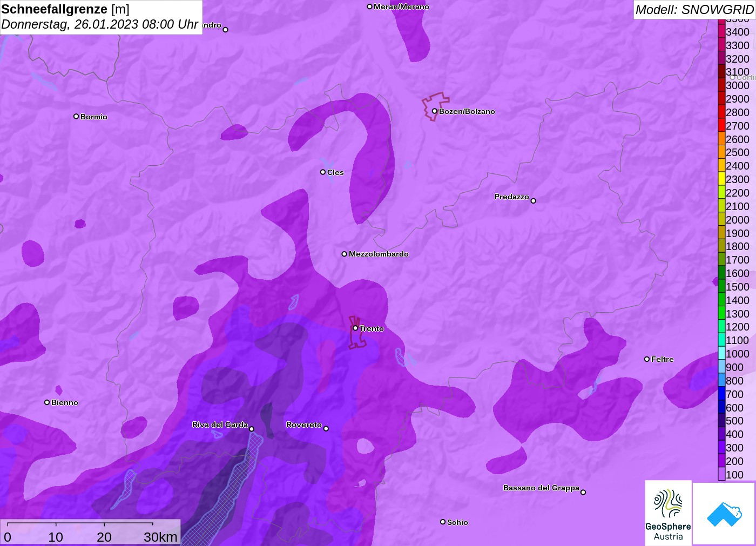
Task: Click the Bolzano municipality outline
Action: (x=435, y=106)
